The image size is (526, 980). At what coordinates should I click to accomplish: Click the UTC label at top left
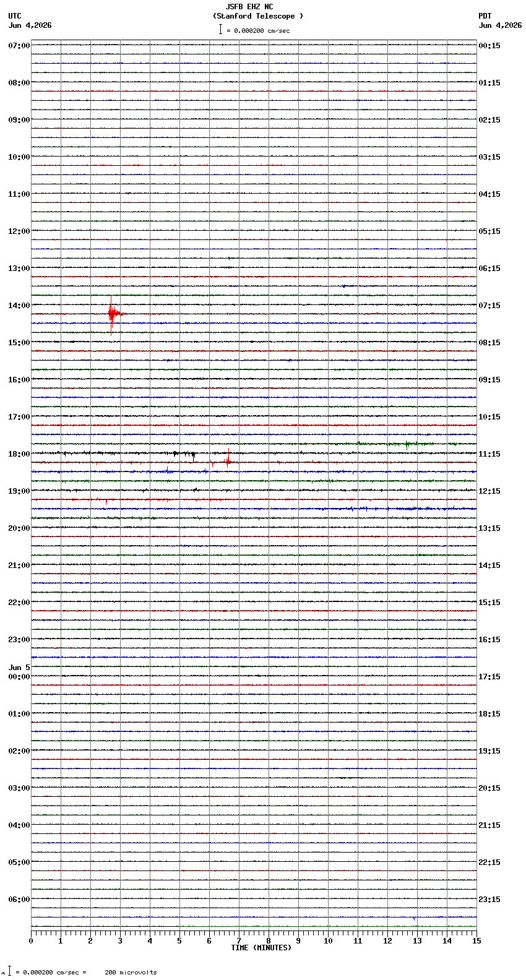click(x=15, y=16)
